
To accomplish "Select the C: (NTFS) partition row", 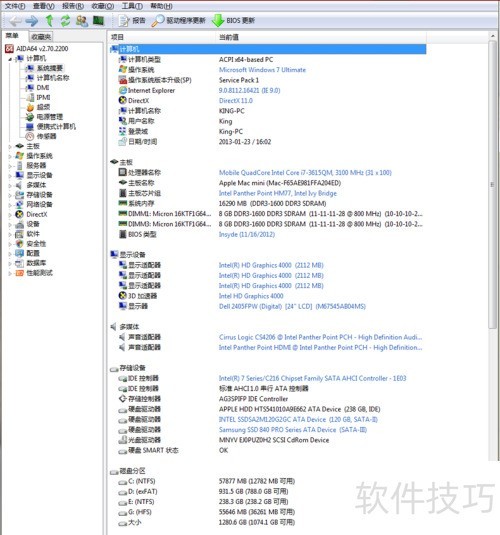I will 268,481.
